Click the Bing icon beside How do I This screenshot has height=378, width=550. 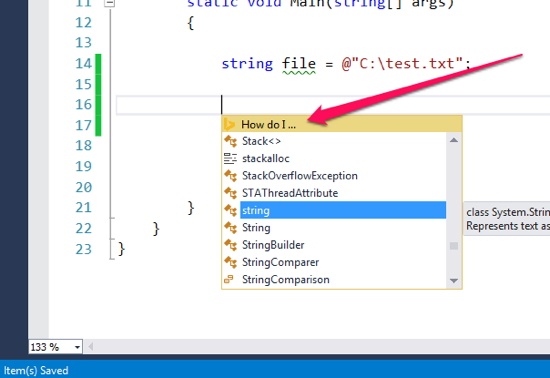229,124
